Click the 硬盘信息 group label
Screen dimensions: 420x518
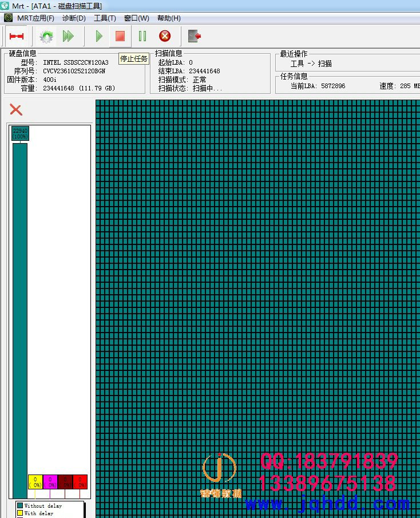(x=22, y=54)
